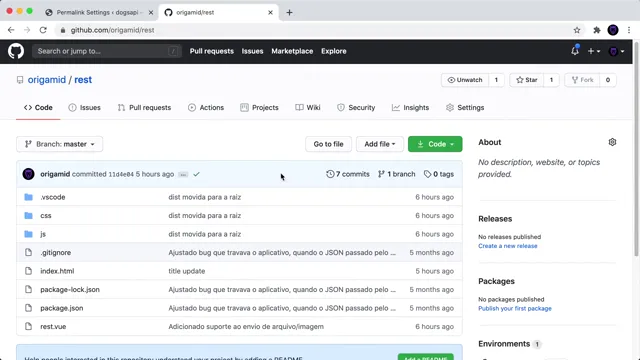Screen dimensions: 640x360
Task: Open the plus create-new menu
Action: tap(593, 51)
